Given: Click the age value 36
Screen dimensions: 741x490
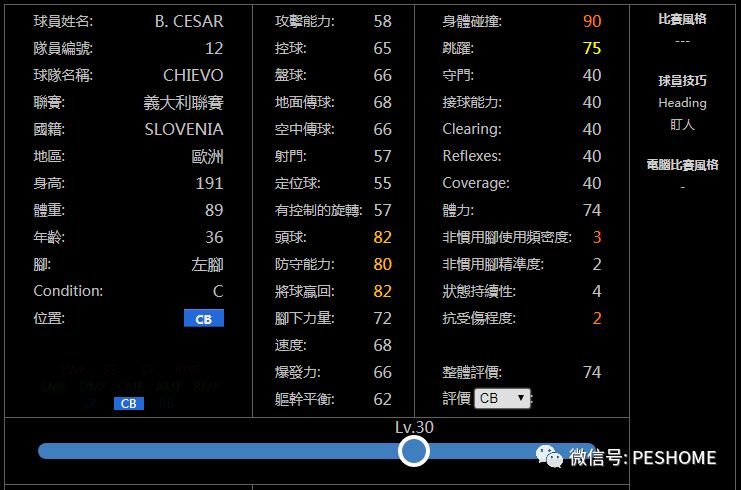Looking at the screenshot, I should click(214, 237).
